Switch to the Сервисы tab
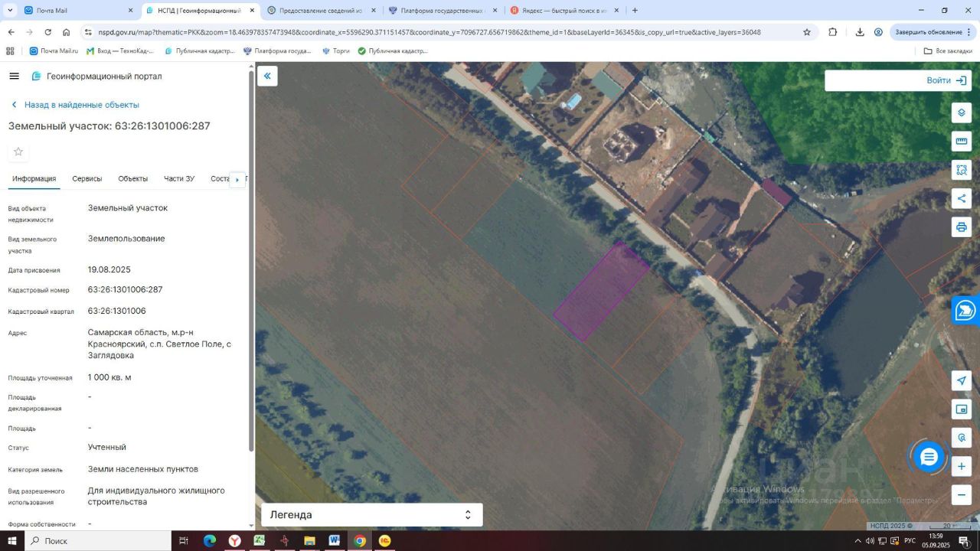 coord(87,178)
